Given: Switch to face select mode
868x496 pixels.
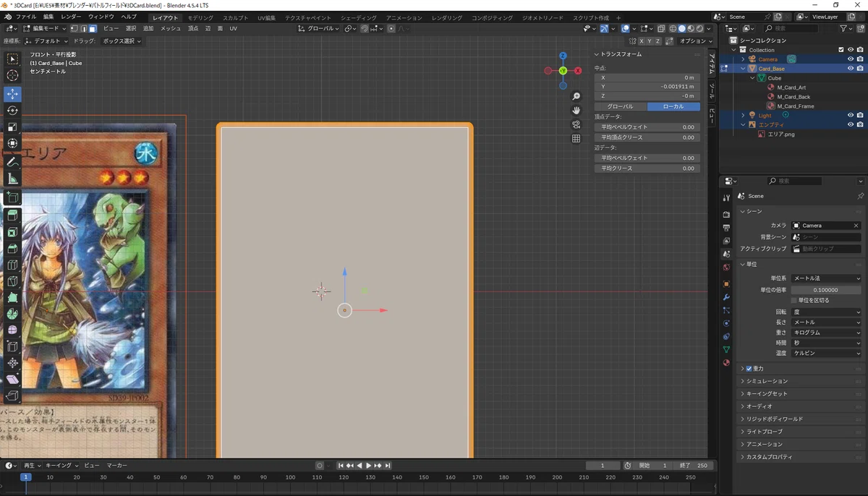Looking at the screenshot, I should pos(93,29).
